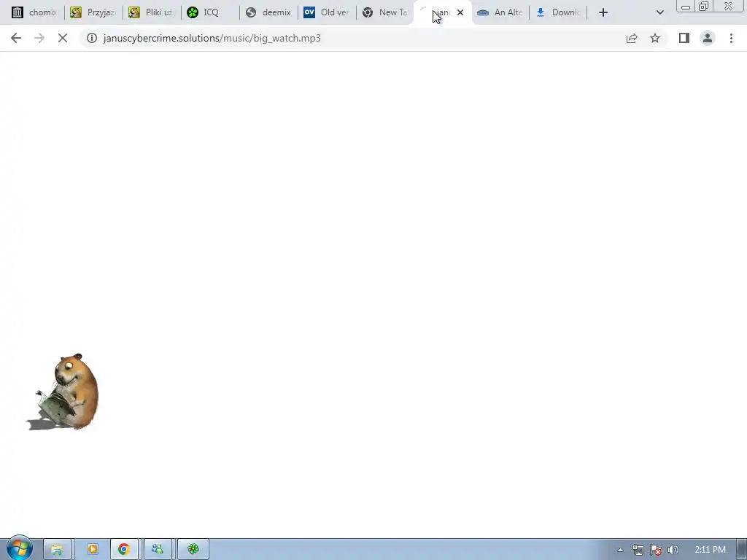The width and height of the screenshot is (747, 560).
Task: Switch to the Old ver tab
Action: pos(327,12)
